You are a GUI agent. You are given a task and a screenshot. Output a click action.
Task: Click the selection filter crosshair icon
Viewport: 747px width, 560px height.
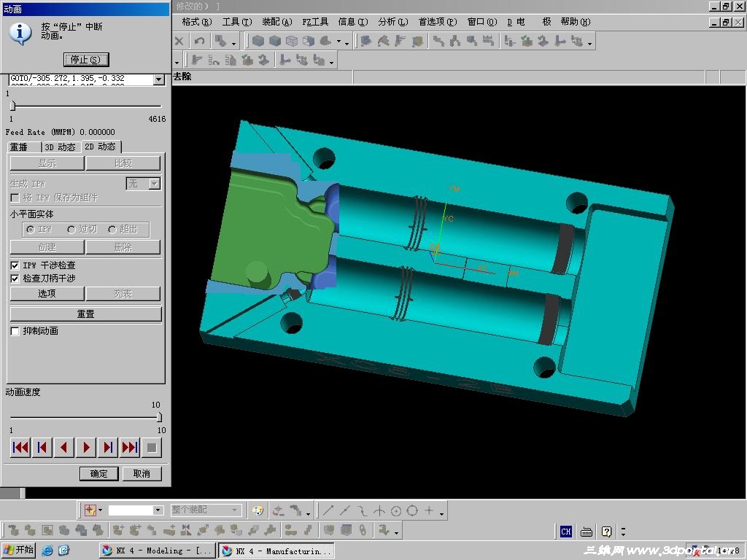click(x=90, y=510)
